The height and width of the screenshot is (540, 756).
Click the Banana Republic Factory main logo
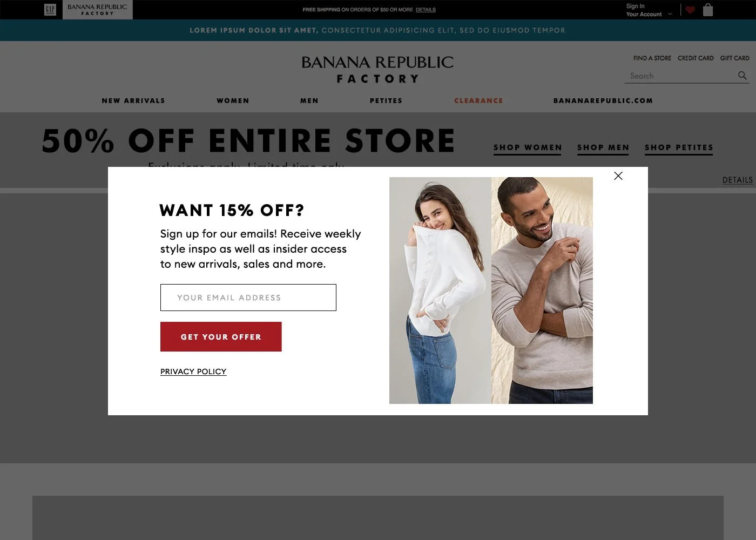point(377,70)
